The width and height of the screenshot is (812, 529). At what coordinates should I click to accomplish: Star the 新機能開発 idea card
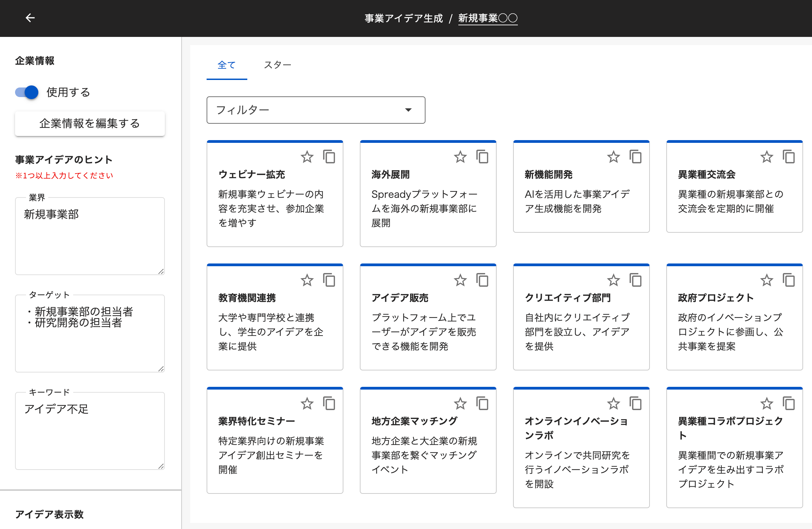613,157
